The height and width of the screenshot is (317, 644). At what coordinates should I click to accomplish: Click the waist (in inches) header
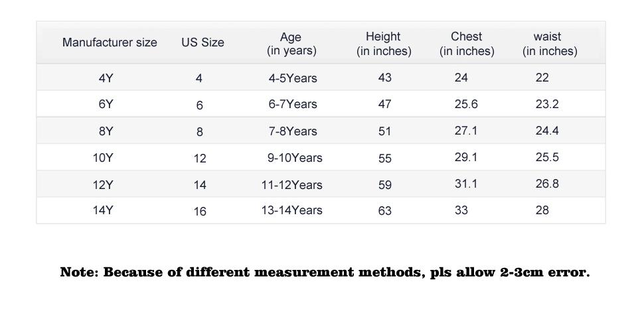click(550, 44)
